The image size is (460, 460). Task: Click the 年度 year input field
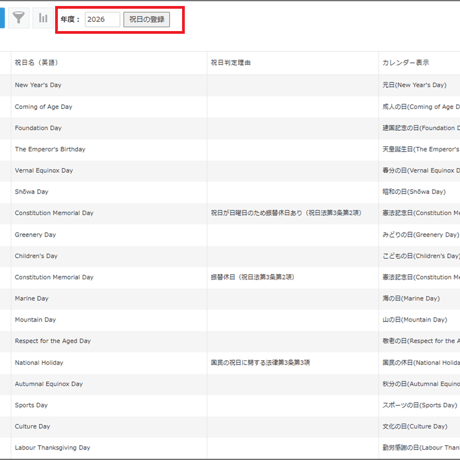[x=102, y=19]
